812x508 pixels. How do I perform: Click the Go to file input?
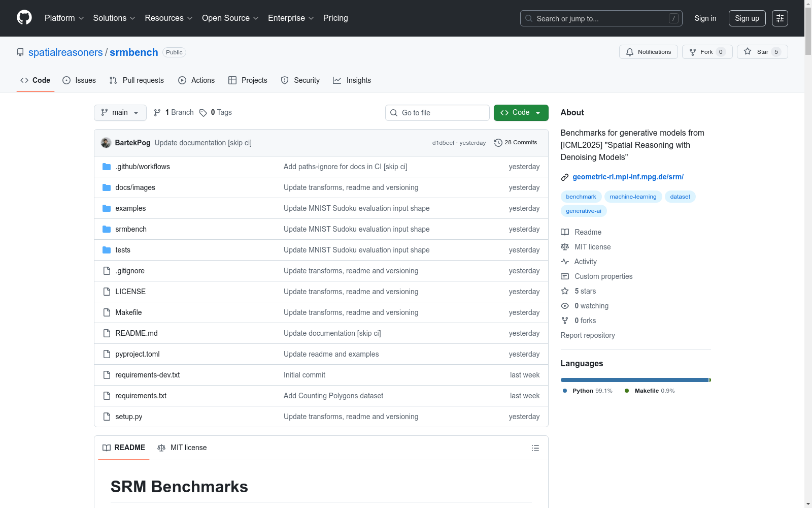[437, 113]
